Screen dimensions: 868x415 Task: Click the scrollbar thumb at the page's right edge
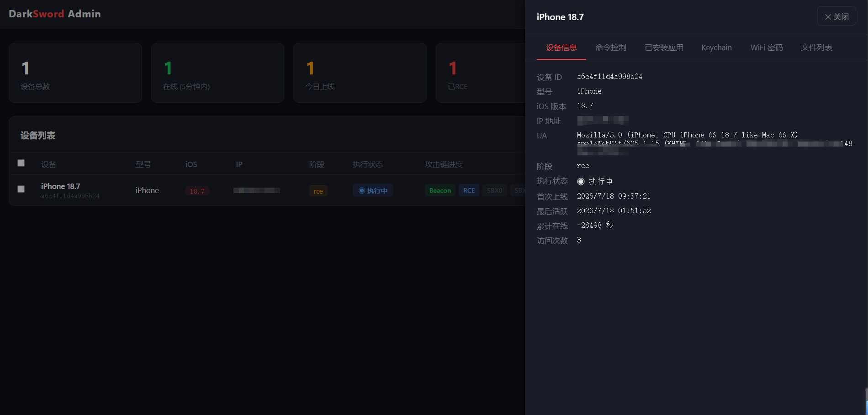[x=866, y=402]
